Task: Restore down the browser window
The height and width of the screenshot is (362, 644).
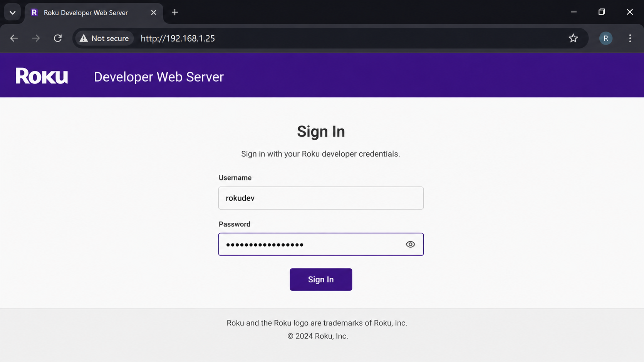Action: point(602,12)
